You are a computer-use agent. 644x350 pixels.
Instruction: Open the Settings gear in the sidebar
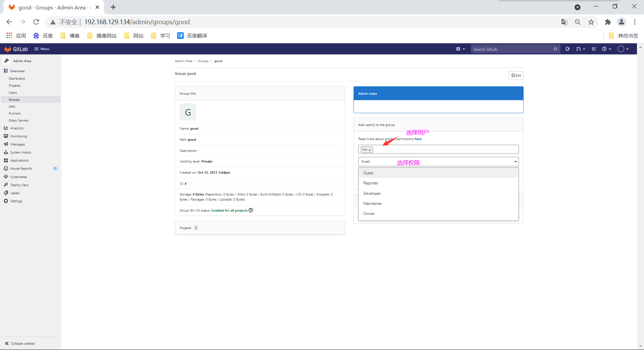coord(15,201)
